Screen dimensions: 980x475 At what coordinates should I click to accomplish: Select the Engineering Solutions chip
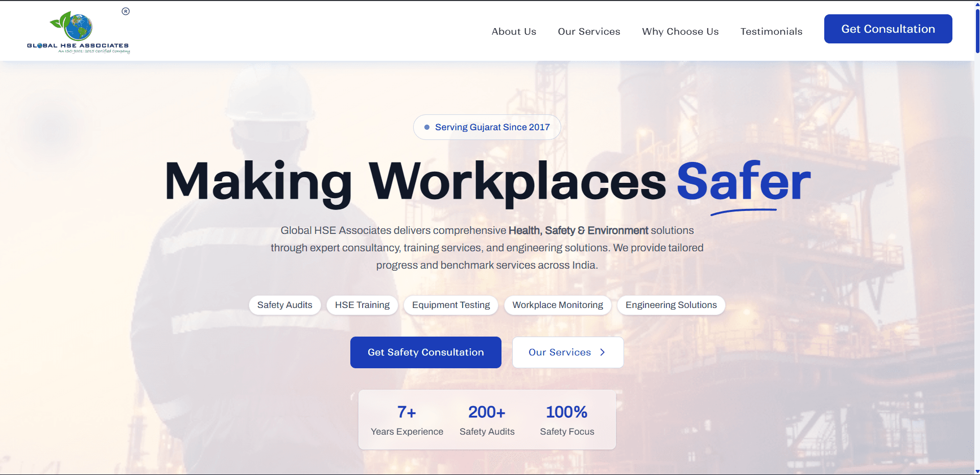pyautogui.click(x=671, y=305)
